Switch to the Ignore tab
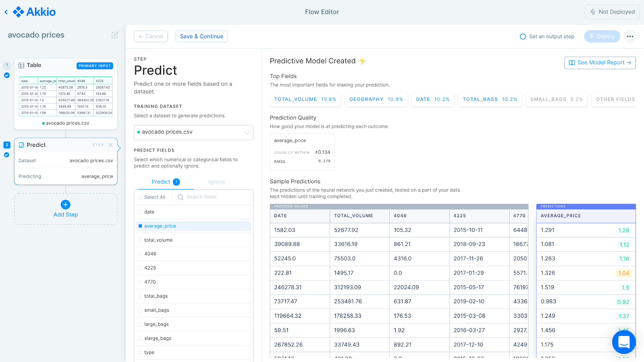Screen dimensions: 644x362 click(216, 181)
